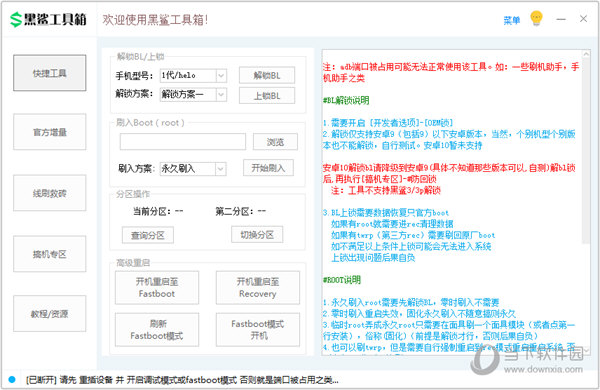
Task: Click the Boot file path input field
Action: click(183, 142)
